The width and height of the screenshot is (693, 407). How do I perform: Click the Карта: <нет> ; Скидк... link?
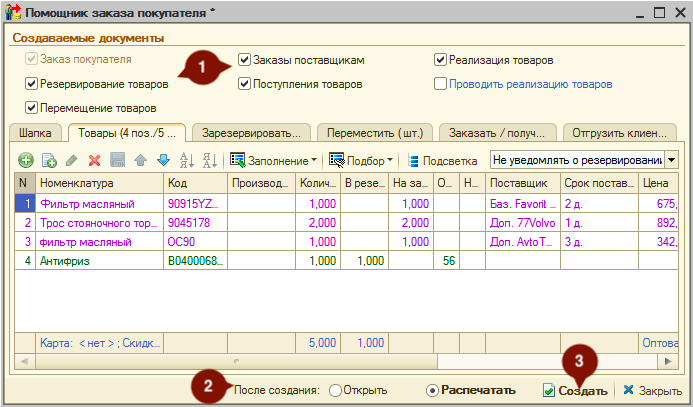pos(100,343)
